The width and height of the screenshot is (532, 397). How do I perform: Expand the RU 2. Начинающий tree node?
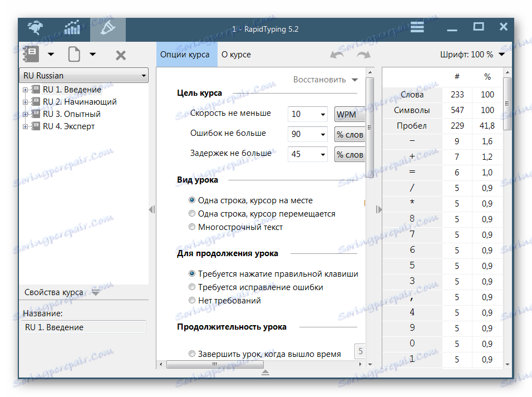tap(25, 102)
